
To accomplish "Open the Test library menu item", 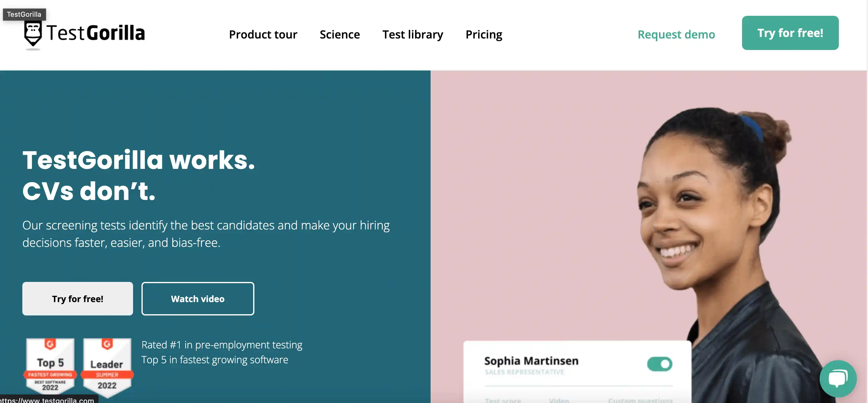I will [x=412, y=34].
